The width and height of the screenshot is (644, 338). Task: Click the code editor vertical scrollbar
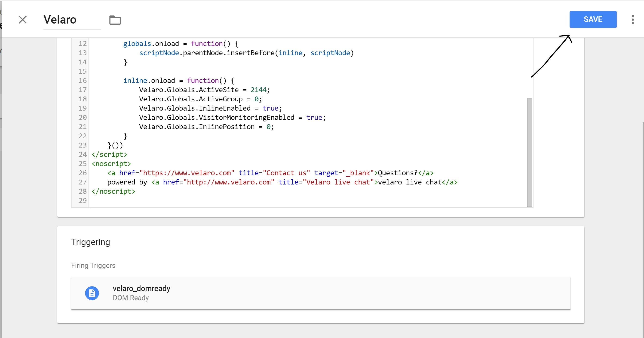click(x=529, y=152)
